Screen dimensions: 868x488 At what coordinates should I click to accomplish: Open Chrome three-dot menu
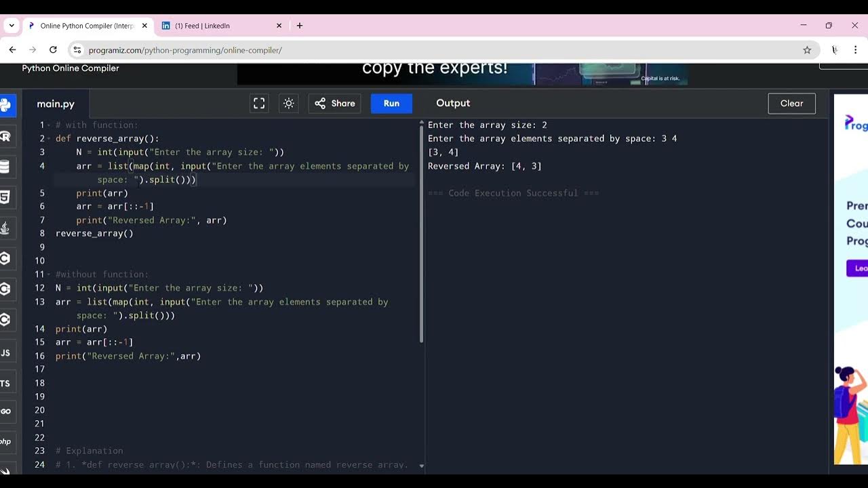(x=856, y=49)
